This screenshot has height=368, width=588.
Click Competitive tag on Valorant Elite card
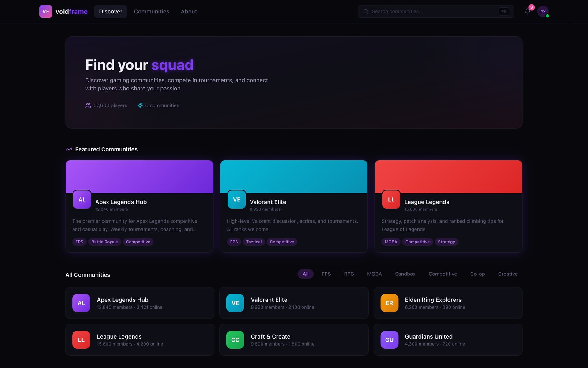(282, 242)
